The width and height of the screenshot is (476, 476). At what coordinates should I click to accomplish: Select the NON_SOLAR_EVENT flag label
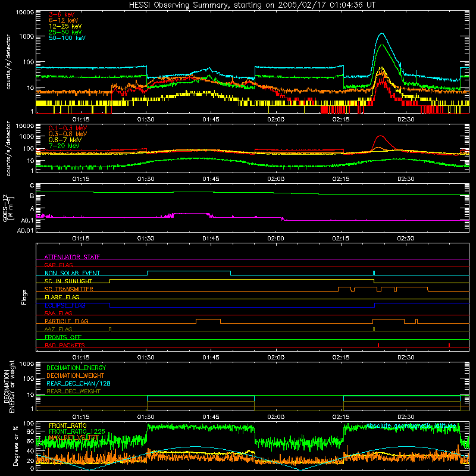(x=72, y=273)
